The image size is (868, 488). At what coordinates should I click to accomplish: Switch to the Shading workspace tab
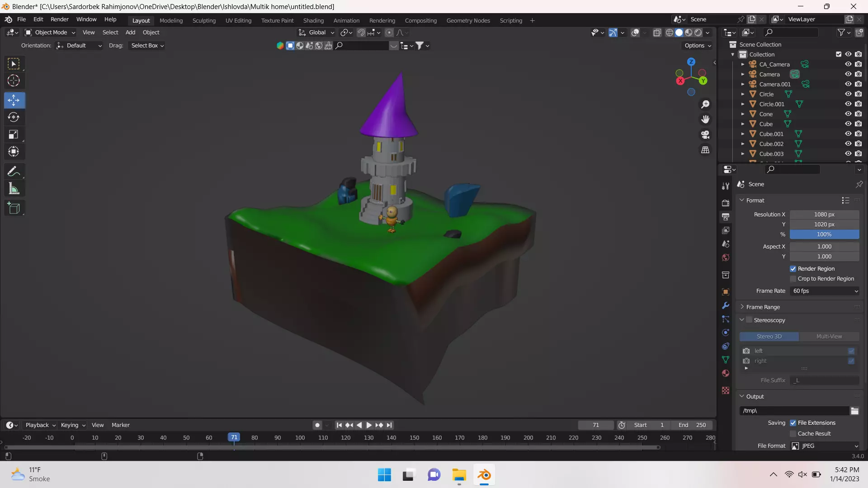pyautogui.click(x=313, y=20)
